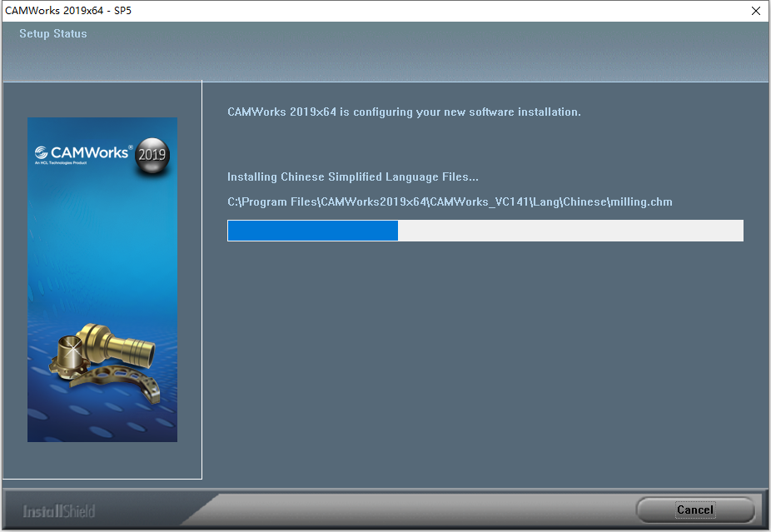Click the InstallShield logo
This screenshot has width=771, height=532.
58,511
